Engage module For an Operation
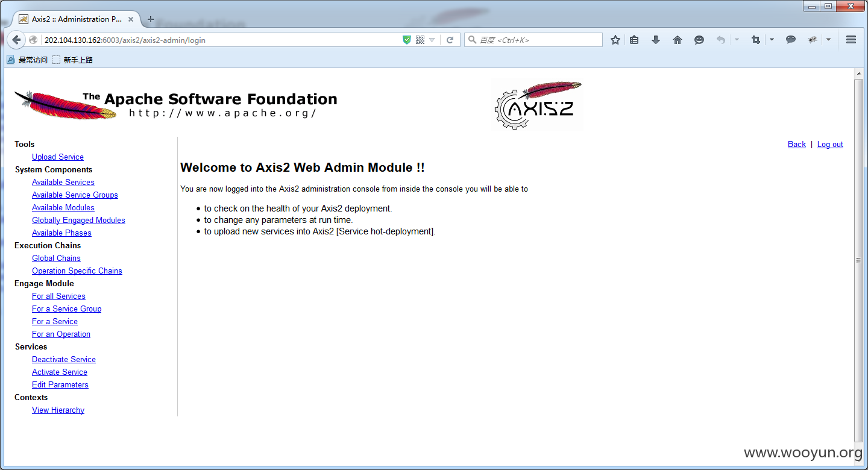Screen dimensions: 868x470 (x=61, y=334)
